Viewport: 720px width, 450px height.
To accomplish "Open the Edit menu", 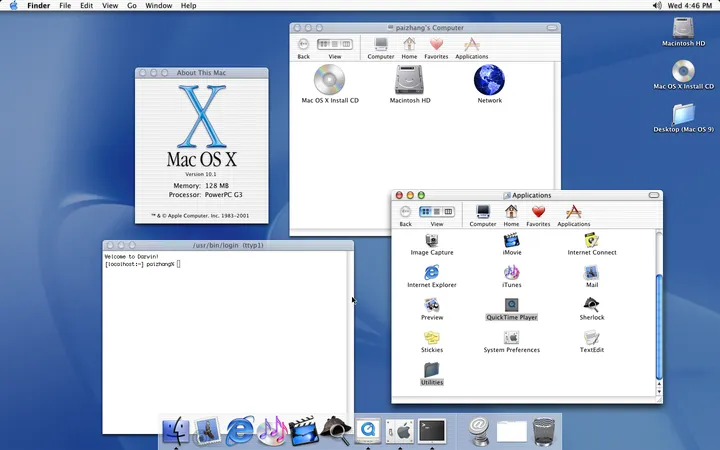I will (x=86, y=6).
